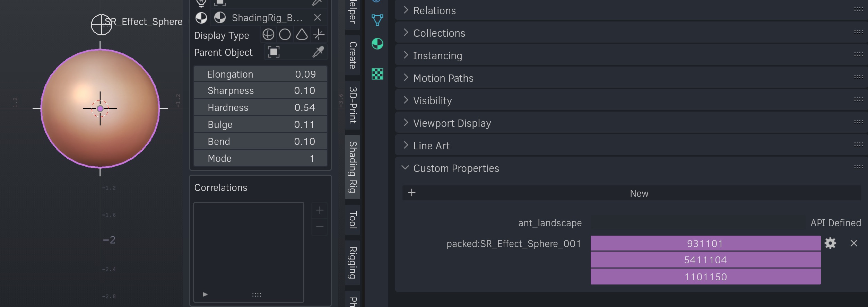Viewport: 868px width, 307px height.
Task: Remove the packed:SR_Effect_Sphere_001 custom property
Action: point(854,243)
